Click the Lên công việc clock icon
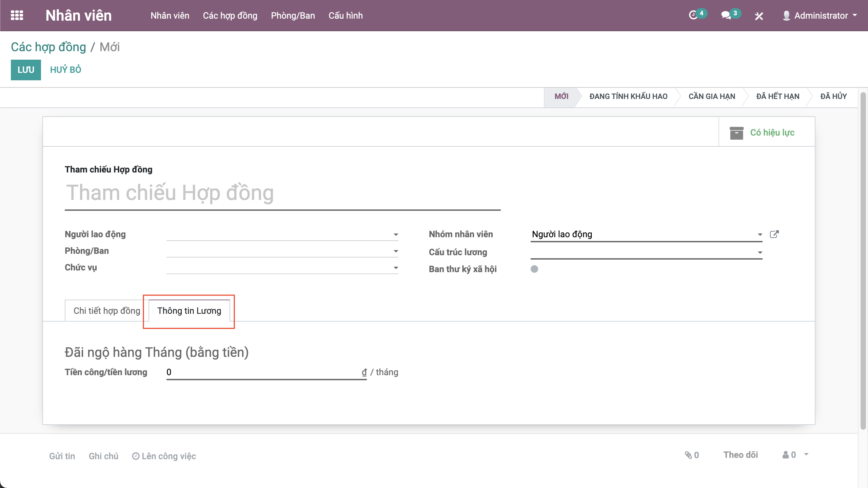The height and width of the screenshot is (488, 868). [136, 456]
